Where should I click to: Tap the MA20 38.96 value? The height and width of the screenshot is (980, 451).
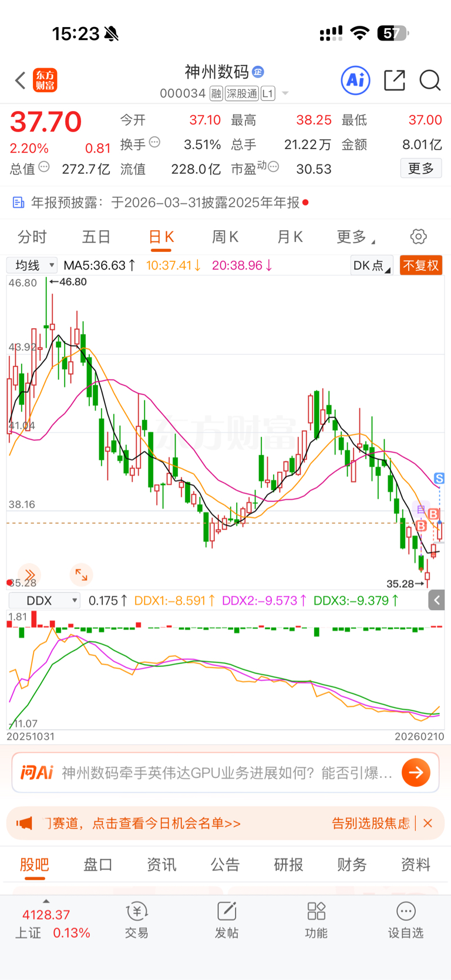(242, 265)
